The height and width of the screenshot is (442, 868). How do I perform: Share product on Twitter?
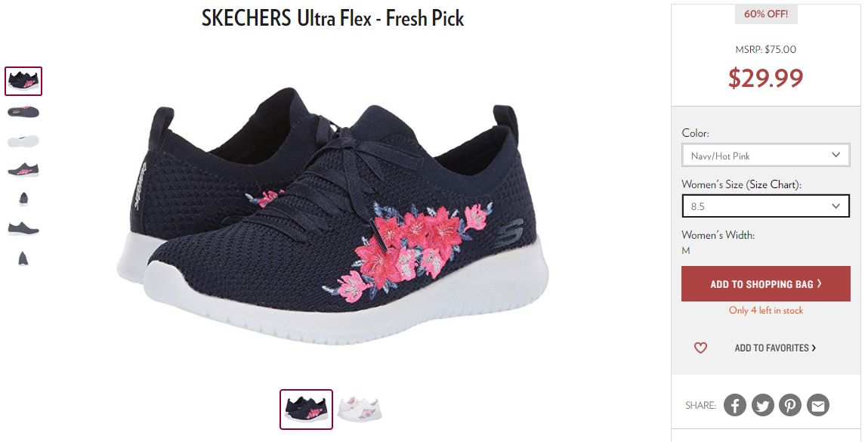762,406
